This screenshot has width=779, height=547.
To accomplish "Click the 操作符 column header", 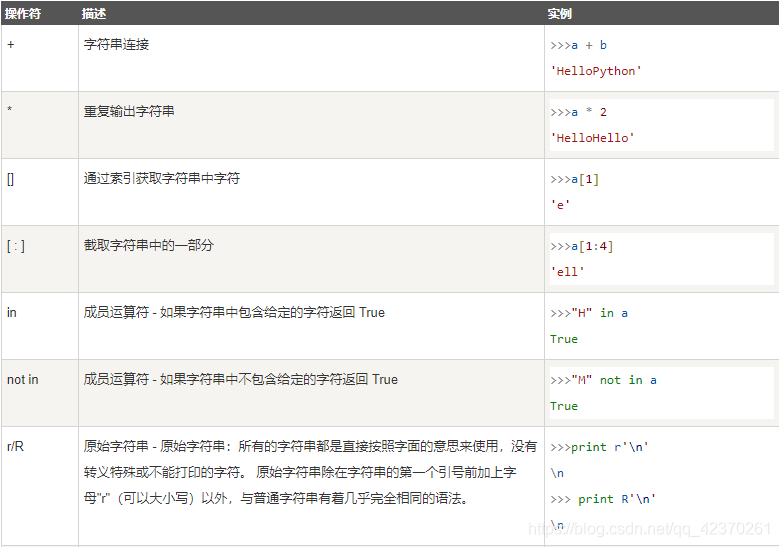I will (22, 13).
